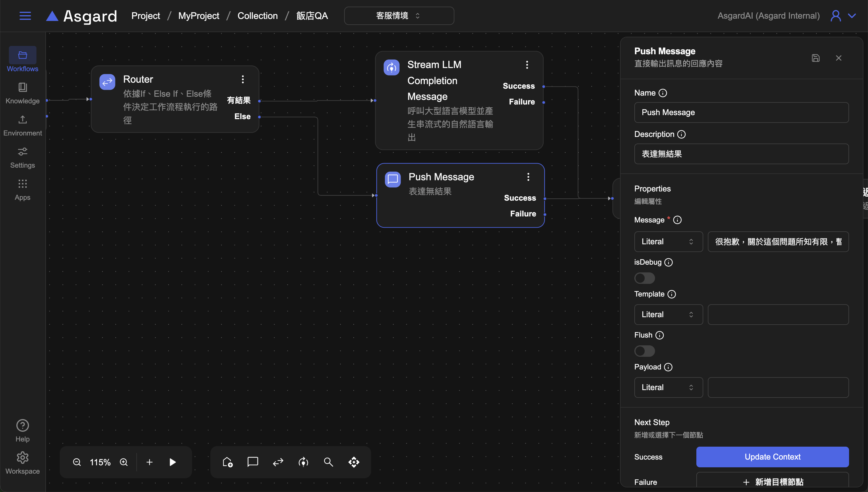
Task: Open the Payload Literal type dropdown
Action: pyautogui.click(x=668, y=388)
